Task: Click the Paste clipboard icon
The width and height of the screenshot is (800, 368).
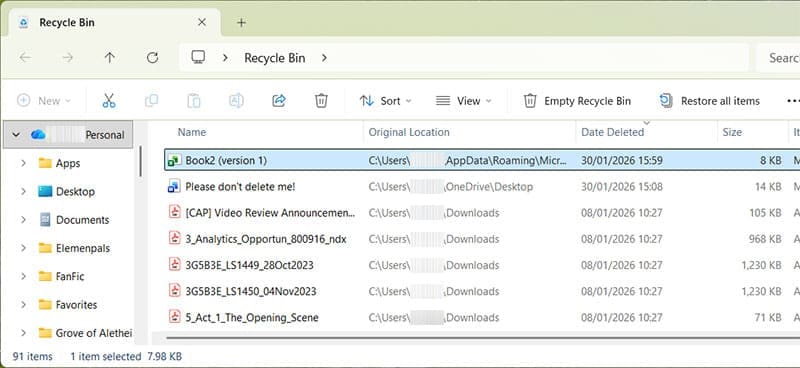Action: pos(194,101)
